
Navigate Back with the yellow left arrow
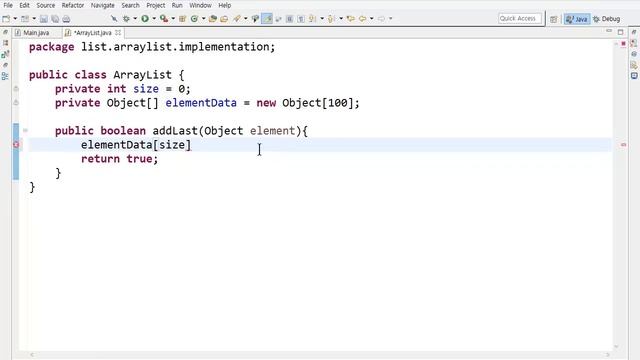(x=362, y=19)
